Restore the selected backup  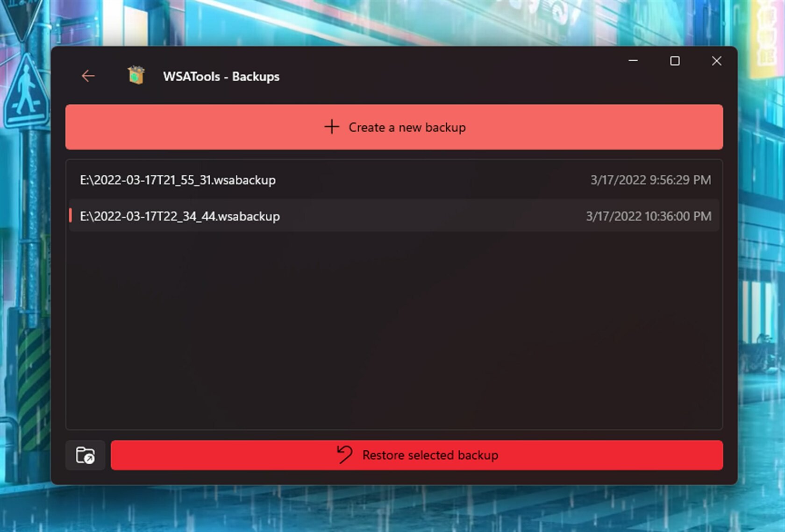(417, 455)
